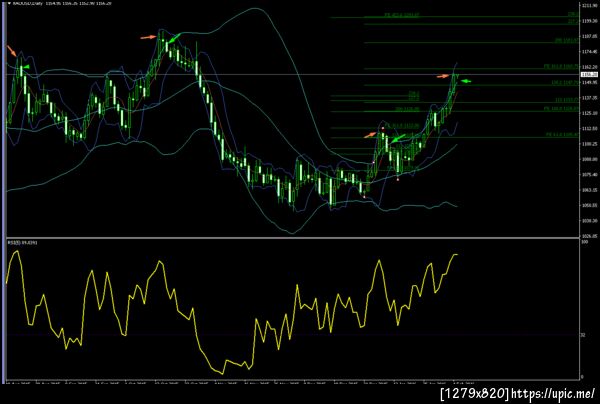Click the RSI scale value 100
600x404 pixels.
[585, 242]
